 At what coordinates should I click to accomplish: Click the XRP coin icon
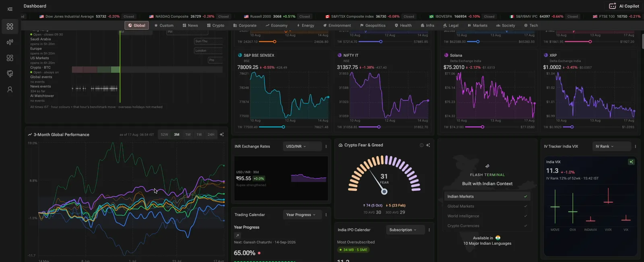546,55
